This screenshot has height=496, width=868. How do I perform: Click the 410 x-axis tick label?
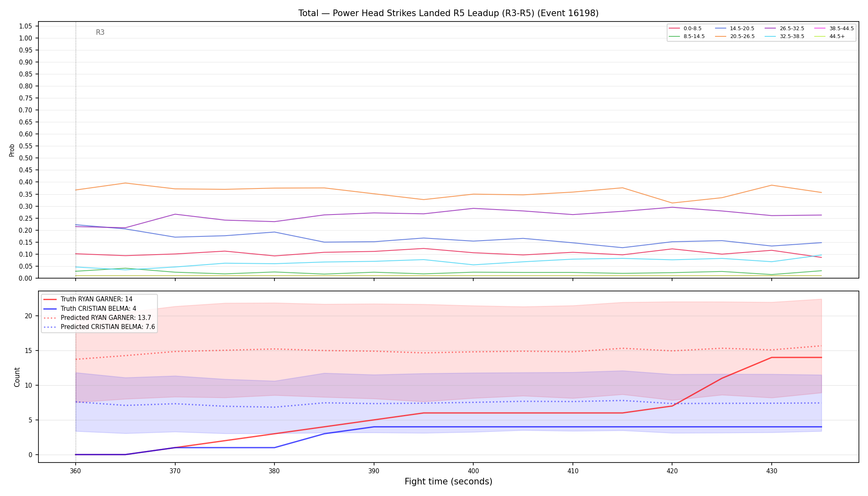(572, 470)
